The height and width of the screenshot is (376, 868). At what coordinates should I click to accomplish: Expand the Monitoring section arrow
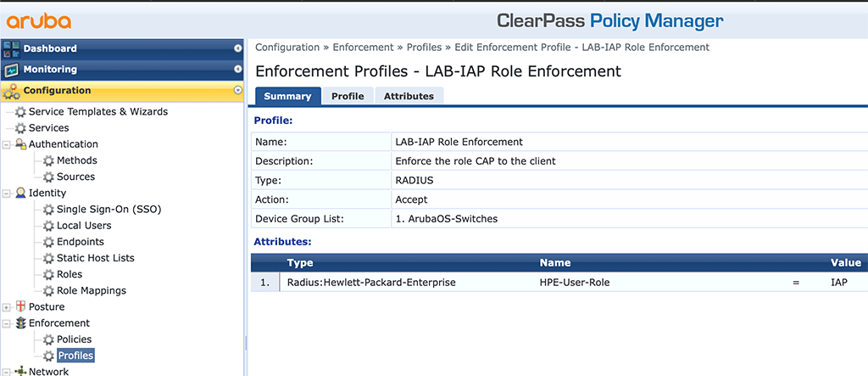(238, 70)
